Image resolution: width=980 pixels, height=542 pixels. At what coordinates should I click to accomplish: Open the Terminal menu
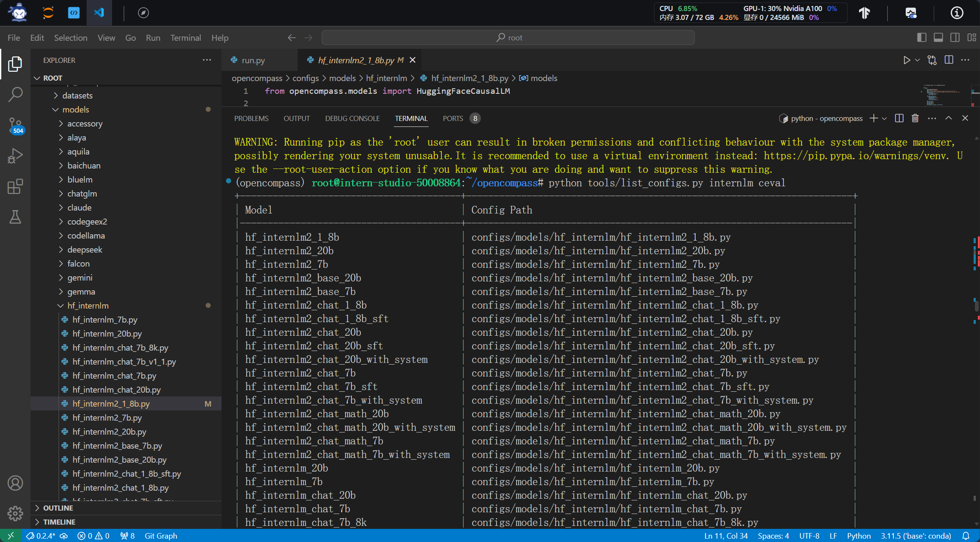click(185, 38)
